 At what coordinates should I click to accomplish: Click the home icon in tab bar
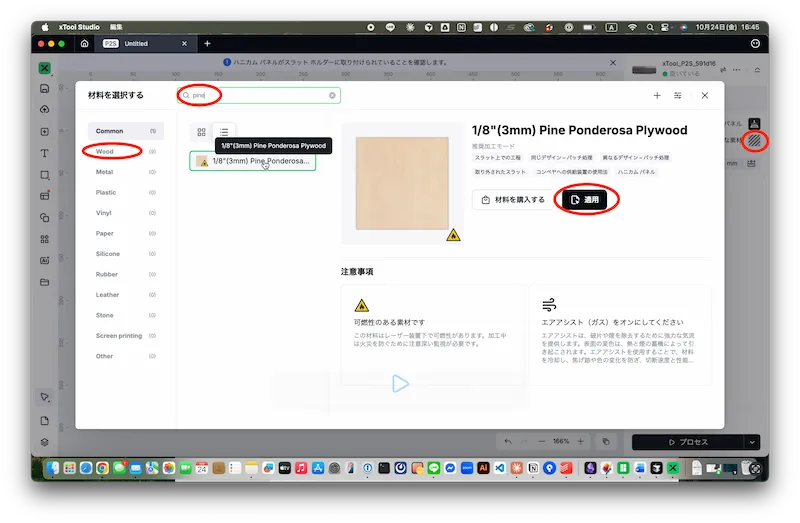[84, 44]
